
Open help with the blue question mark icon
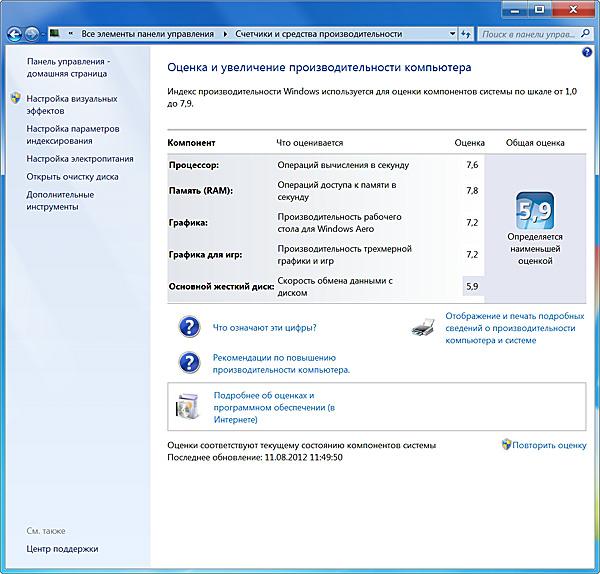click(587, 51)
